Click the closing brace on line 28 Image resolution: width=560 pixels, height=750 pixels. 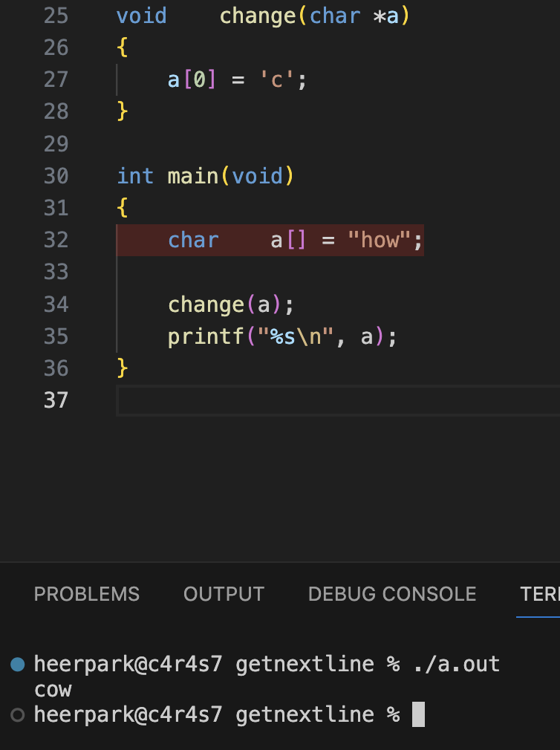[x=123, y=112]
